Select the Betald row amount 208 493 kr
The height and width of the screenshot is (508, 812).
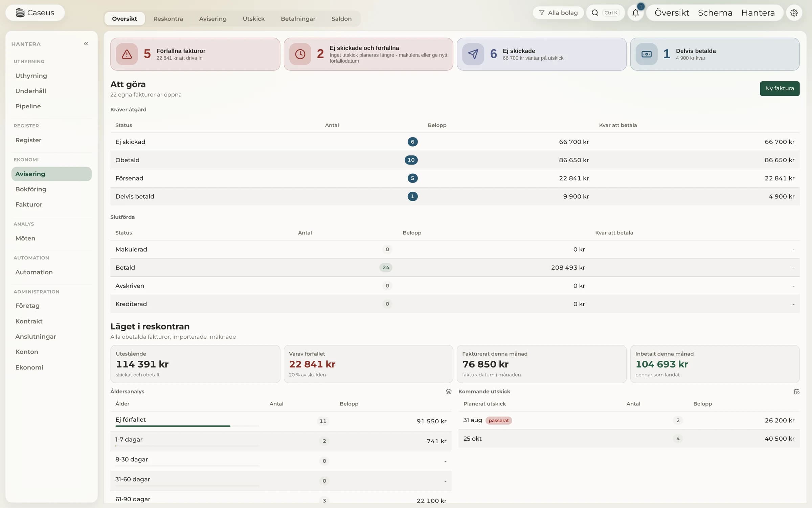[x=568, y=268]
